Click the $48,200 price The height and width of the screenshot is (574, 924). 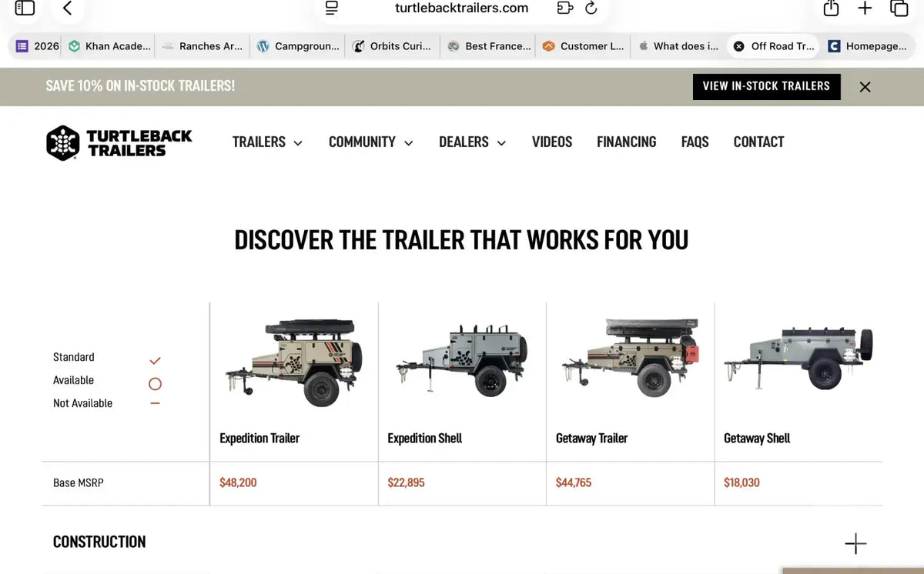pyautogui.click(x=238, y=482)
